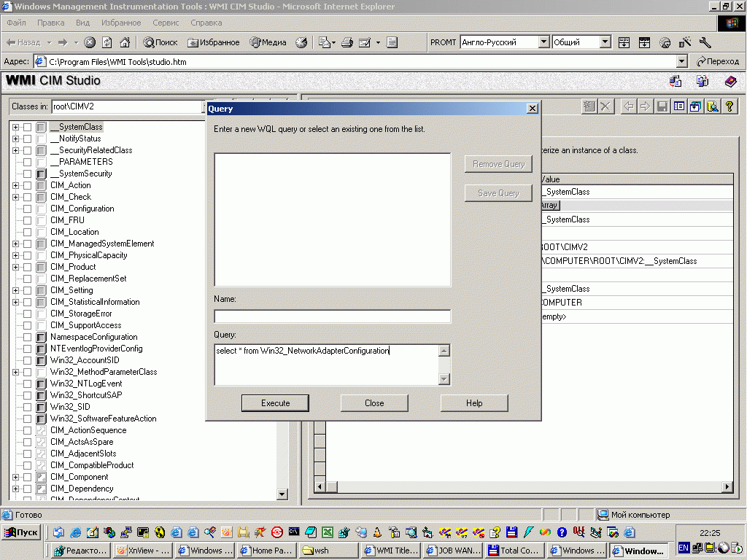Click the Name input field
Image resolution: width=747 pixels, height=560 pixels.
332,316
